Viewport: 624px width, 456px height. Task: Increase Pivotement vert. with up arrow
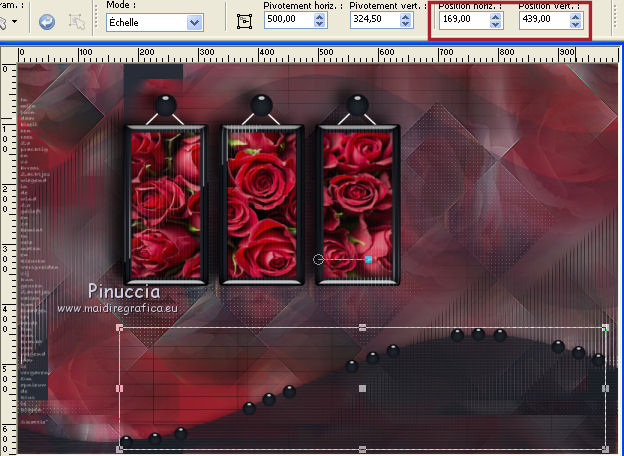click(406, 16)
